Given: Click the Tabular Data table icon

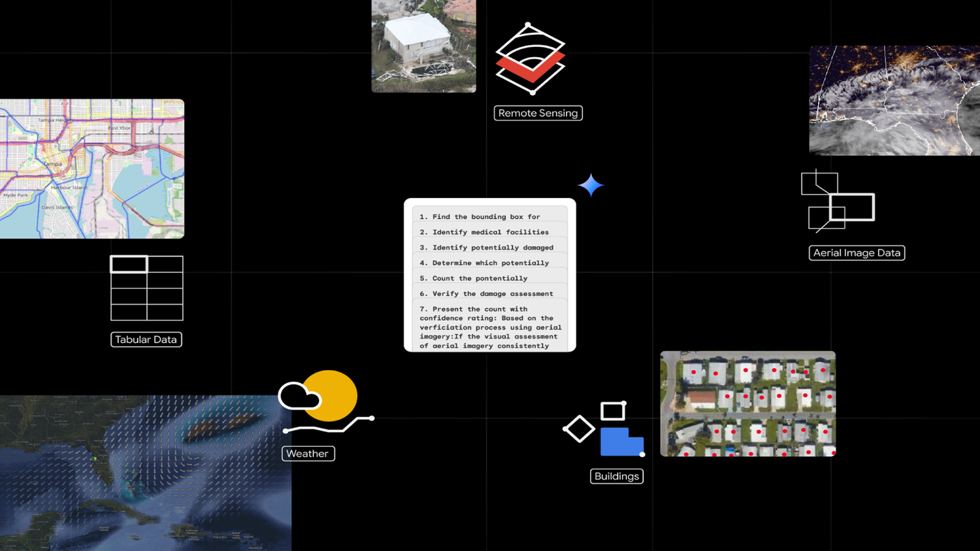Looking at the screenshot, I should tap(146, 288).
